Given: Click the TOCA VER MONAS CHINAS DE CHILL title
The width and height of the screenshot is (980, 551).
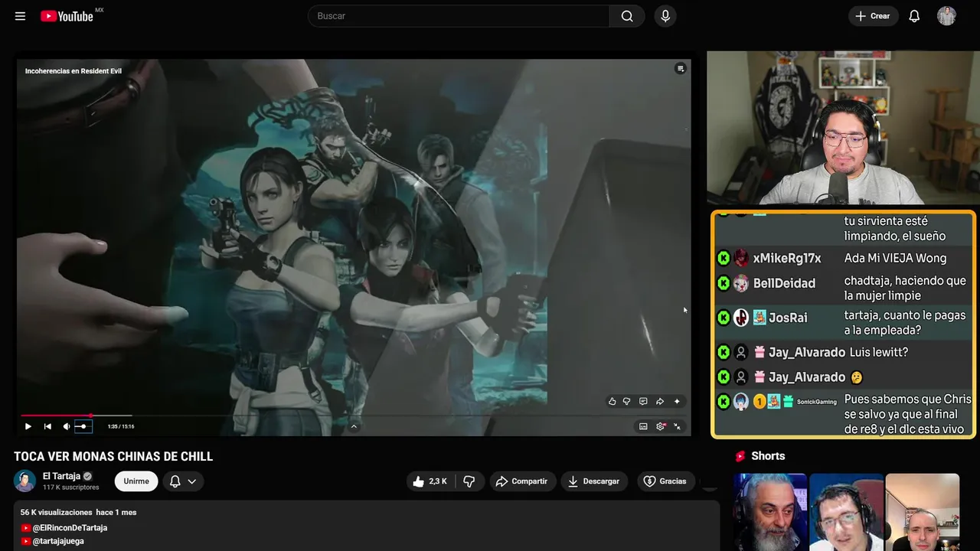Looking at the screenshot, I should (113, 456).
